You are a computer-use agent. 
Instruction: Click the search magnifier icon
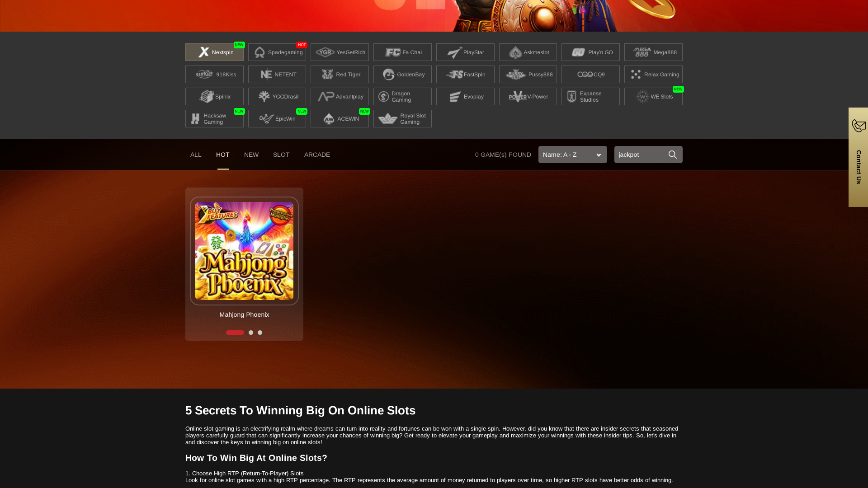pos(672,154)
